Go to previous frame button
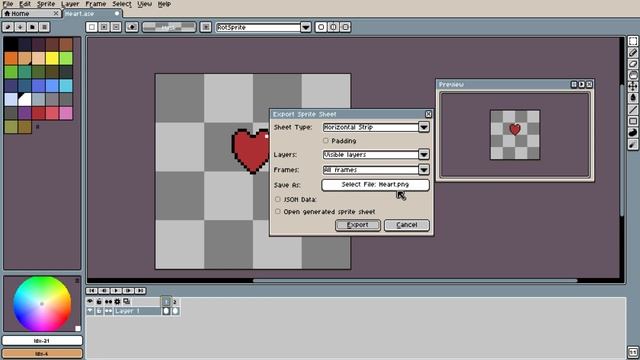Image resolution: width=640 pixels, height=360 pixels. [x=104, y=291]
